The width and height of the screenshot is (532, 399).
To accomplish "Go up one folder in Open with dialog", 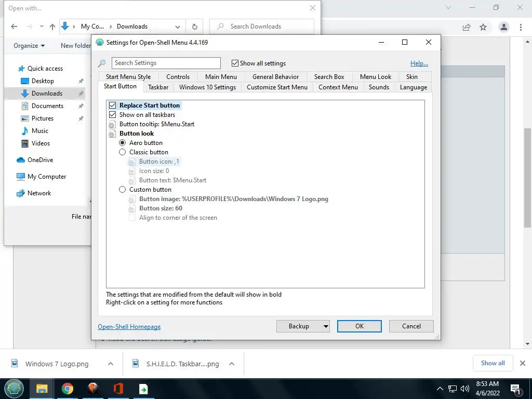I will pos(52,26).
